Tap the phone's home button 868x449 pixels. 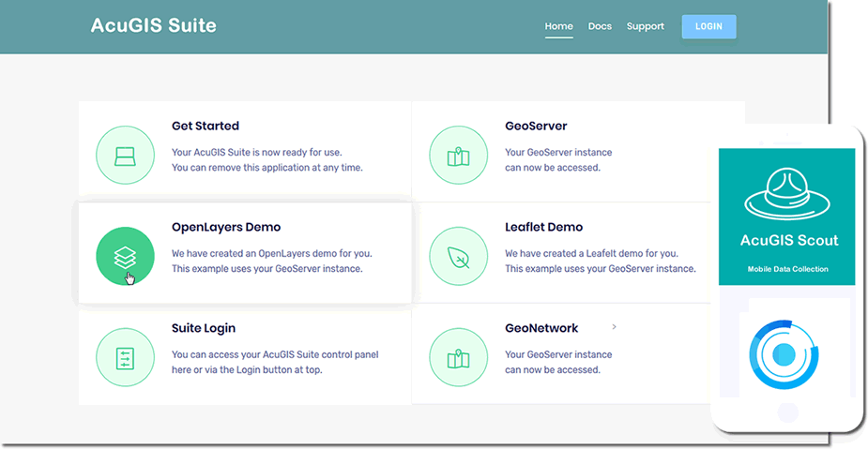[787, 412]
